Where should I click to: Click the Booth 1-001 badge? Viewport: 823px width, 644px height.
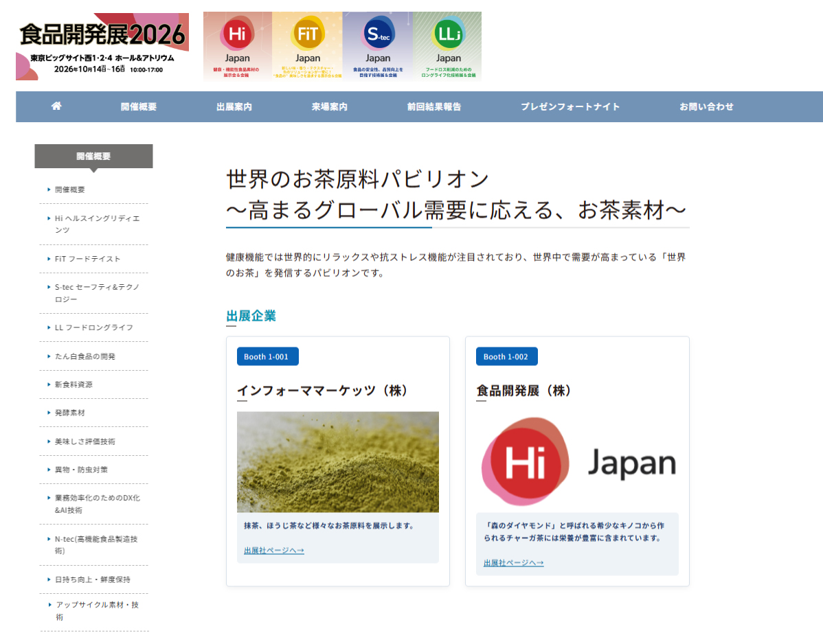(267, 356)
